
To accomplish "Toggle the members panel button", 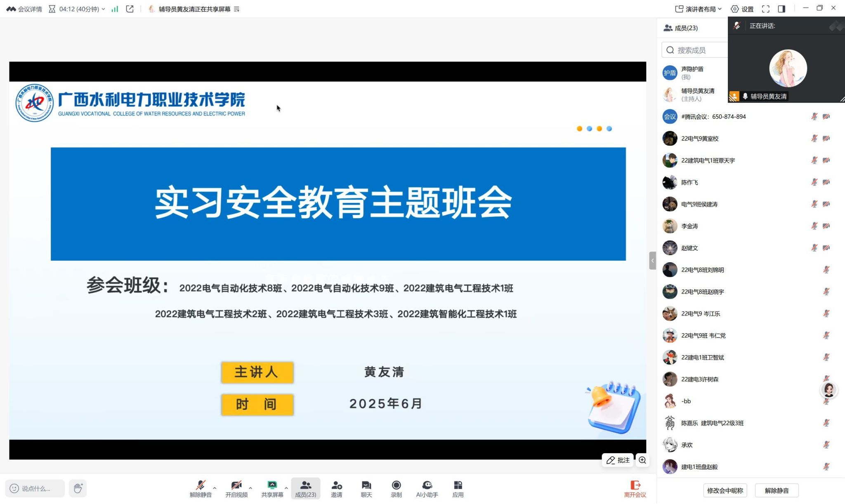I will (x=305, y=488).
